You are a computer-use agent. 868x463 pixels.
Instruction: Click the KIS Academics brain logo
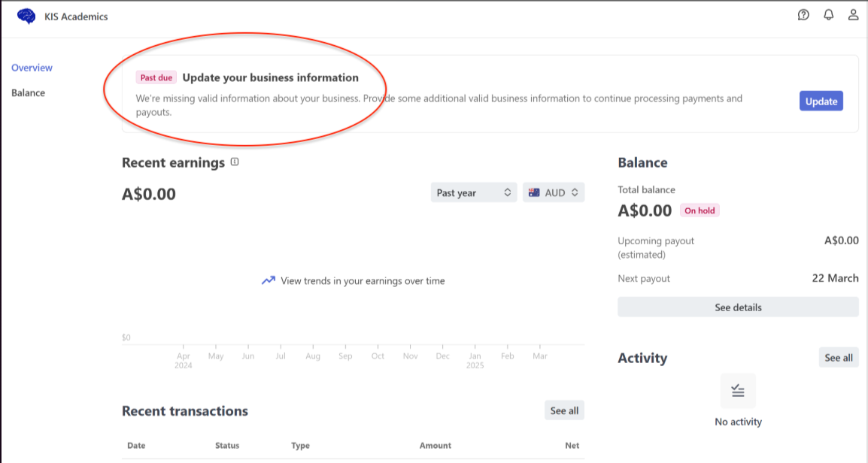(x=26, y=16)
